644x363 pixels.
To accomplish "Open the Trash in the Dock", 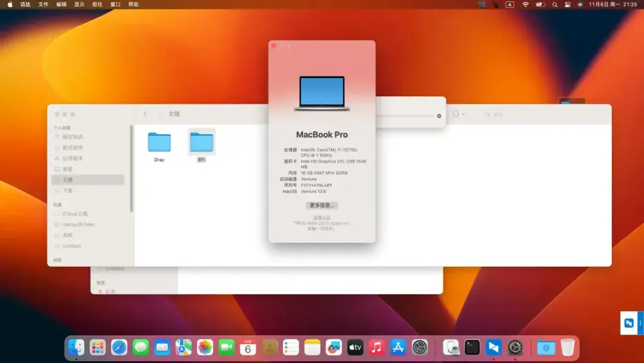I will point(568,348).
